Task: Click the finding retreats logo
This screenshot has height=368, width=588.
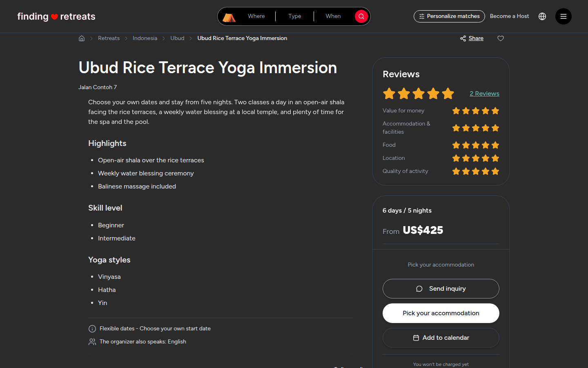Action: point(56,16)
